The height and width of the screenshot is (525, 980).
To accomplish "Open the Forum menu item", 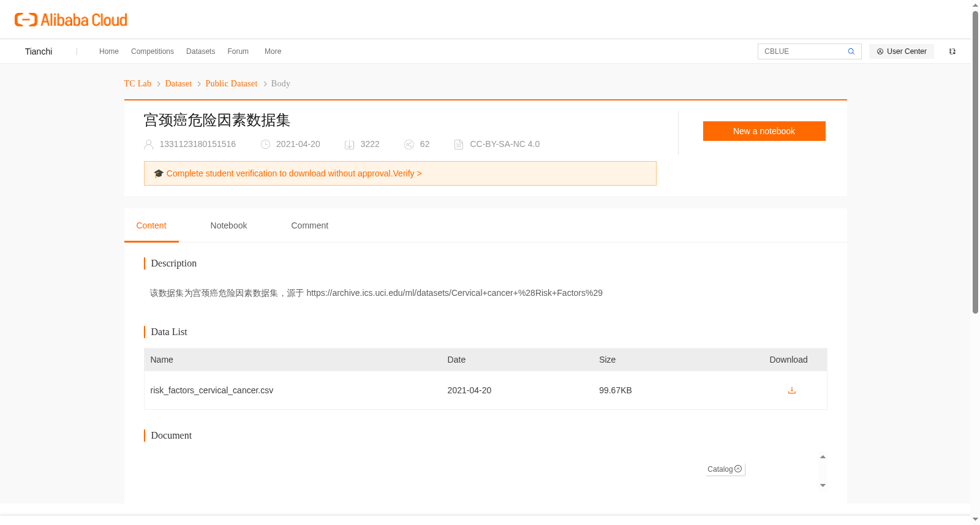I will [238, 51].
